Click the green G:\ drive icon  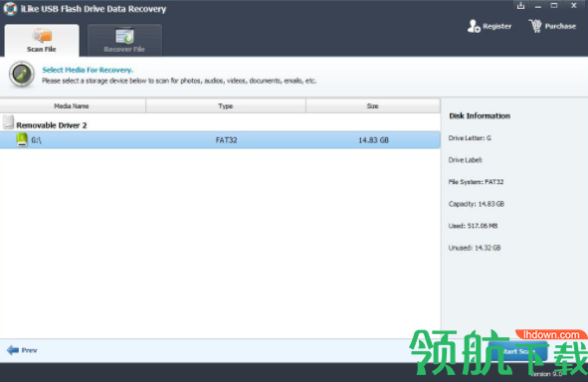(22, 140)
